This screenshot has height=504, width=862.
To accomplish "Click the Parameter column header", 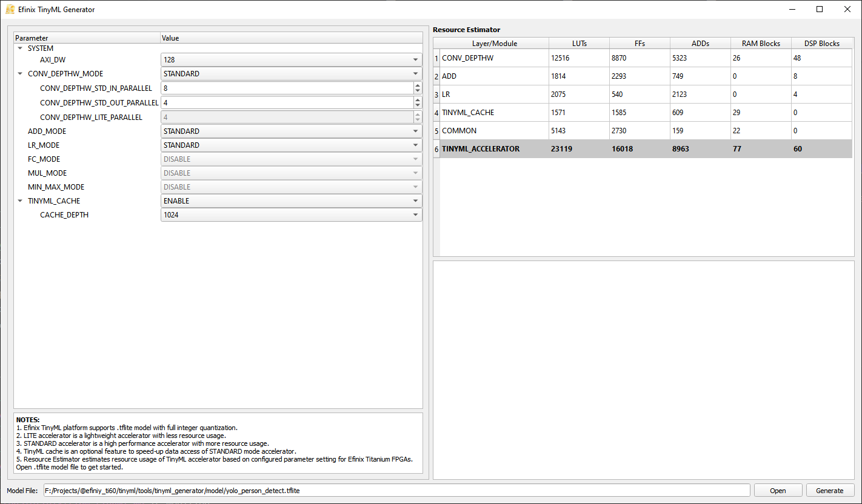I will tap(87, 38).
